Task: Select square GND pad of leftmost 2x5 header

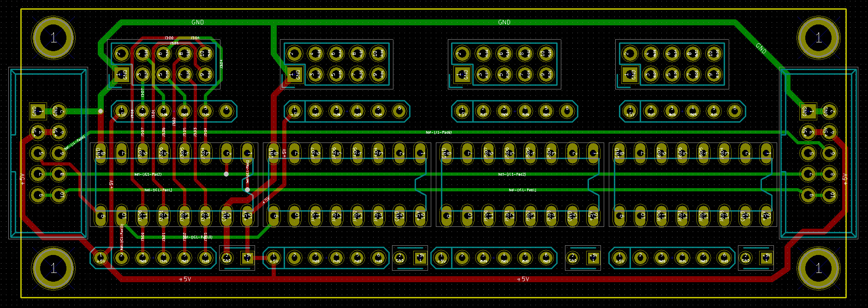Action: (121, 74)
